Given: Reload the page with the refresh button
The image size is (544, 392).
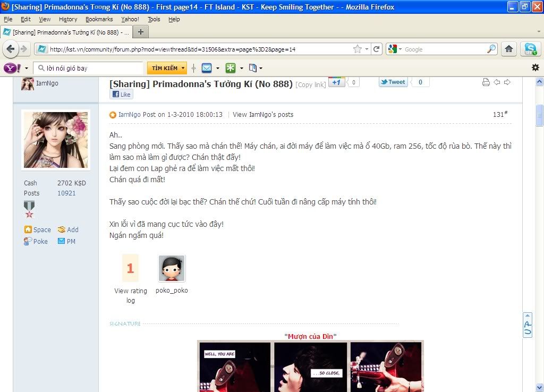Looking at the screenshot, I should [377, 49].
